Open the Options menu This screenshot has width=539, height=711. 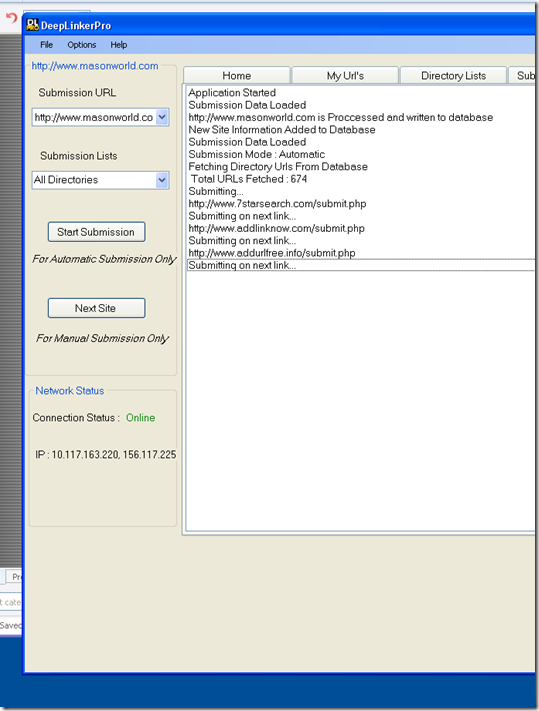click(x=82, y=45)
